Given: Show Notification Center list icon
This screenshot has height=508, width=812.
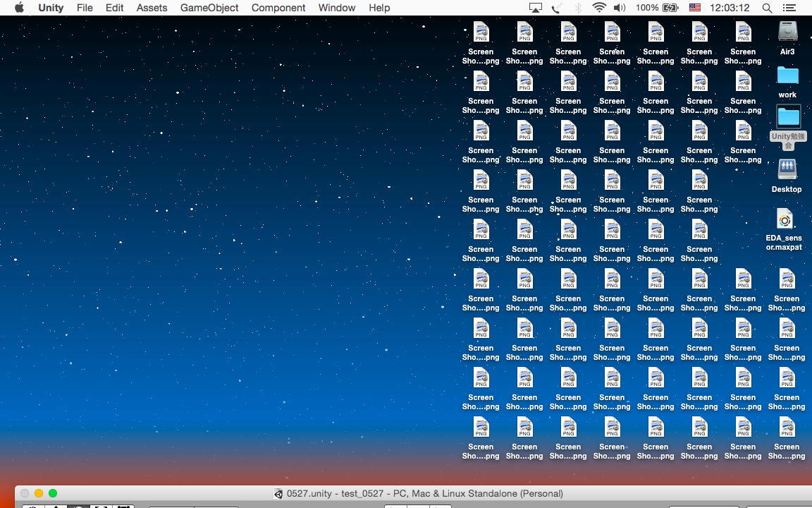Looking at the screenshot, I should tap(789, 8).
